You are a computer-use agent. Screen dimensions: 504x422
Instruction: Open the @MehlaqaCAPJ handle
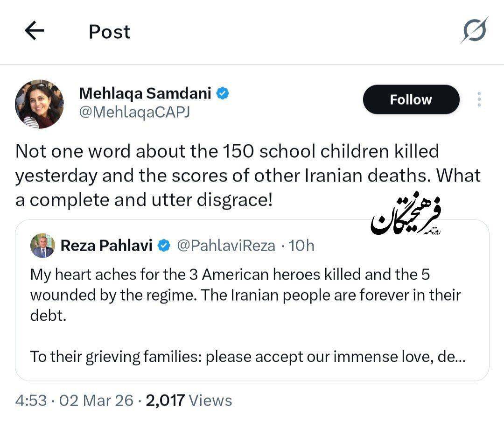pos(134,113)
